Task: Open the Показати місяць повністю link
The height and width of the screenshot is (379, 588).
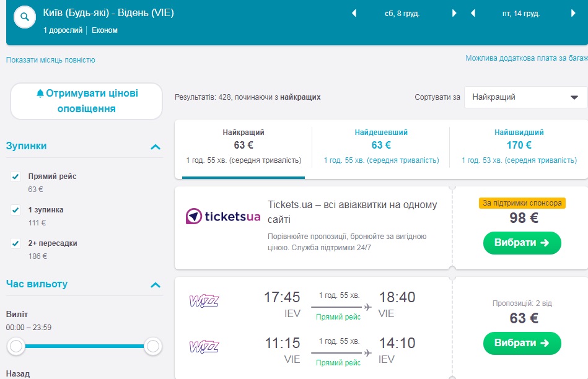Action: (51, 60)
